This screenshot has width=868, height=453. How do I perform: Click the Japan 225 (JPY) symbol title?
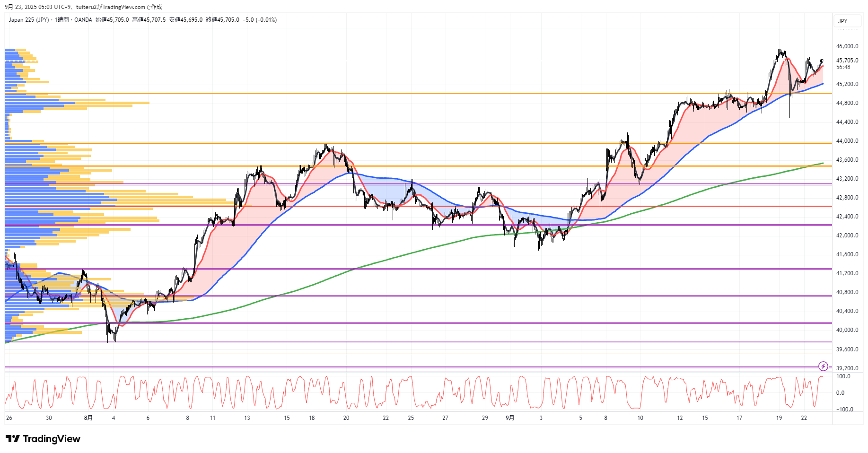point(28,20)
